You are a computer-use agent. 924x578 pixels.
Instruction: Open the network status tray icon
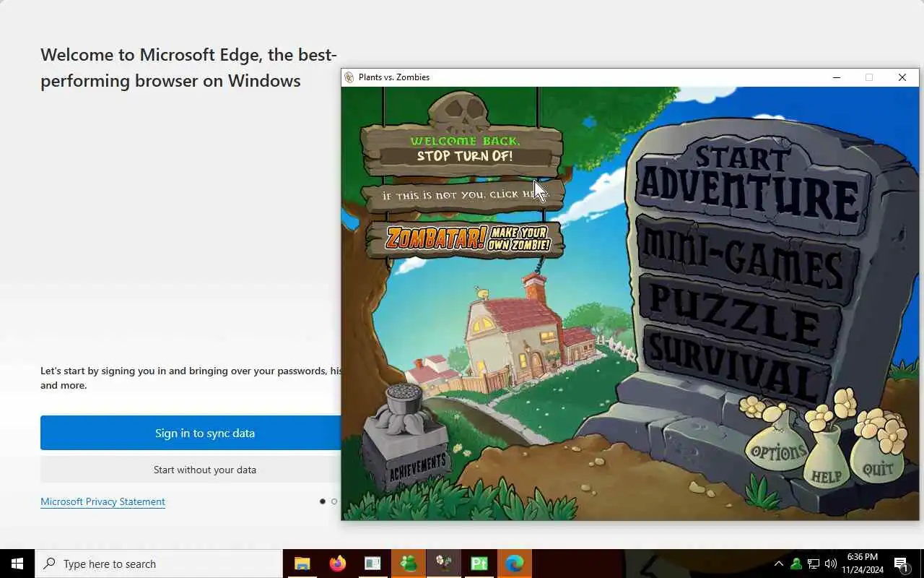point(814,564)
